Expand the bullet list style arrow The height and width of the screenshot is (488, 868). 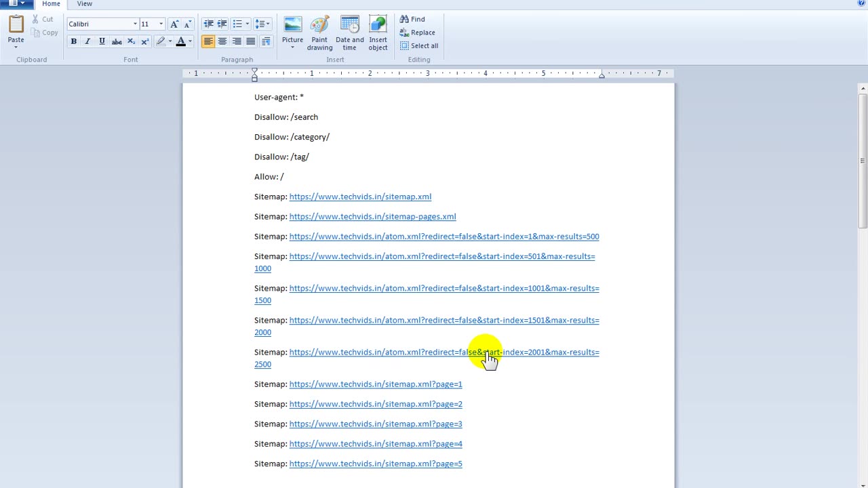click(247, 24)
